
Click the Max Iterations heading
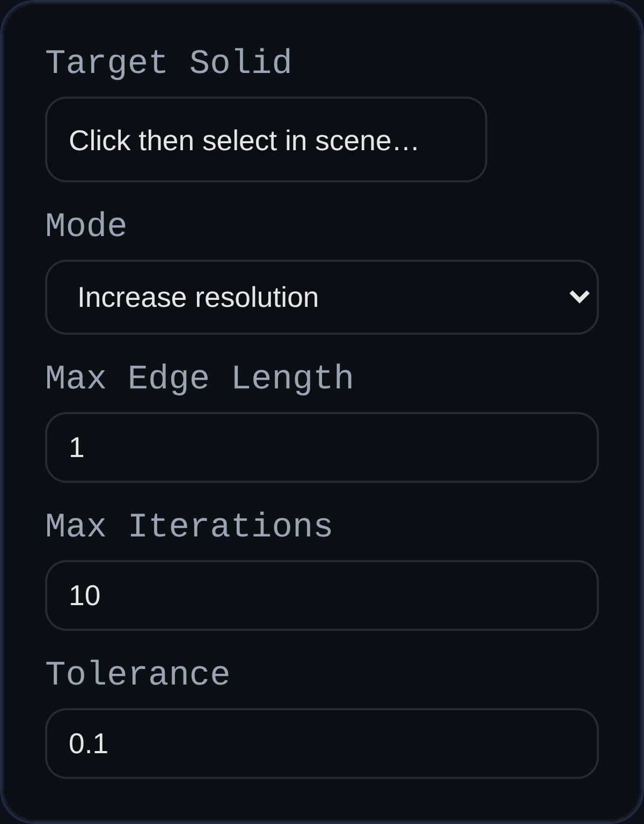tap(189, 526)
